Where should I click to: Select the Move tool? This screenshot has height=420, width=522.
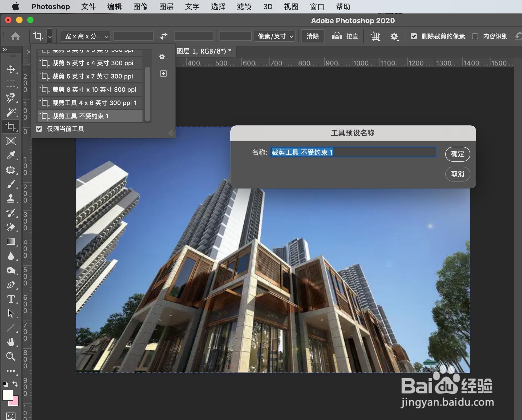(11, 69)
